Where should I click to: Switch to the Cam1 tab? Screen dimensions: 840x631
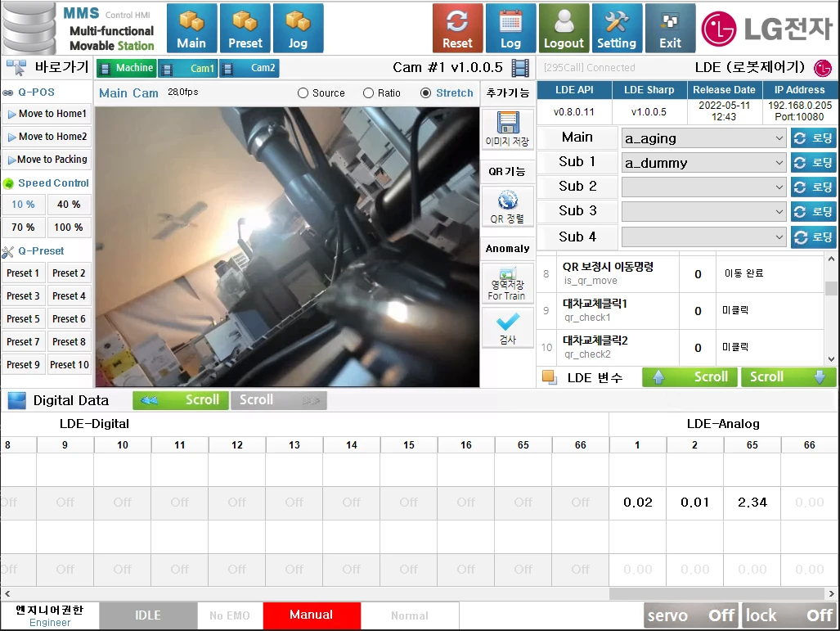(188, 68)
